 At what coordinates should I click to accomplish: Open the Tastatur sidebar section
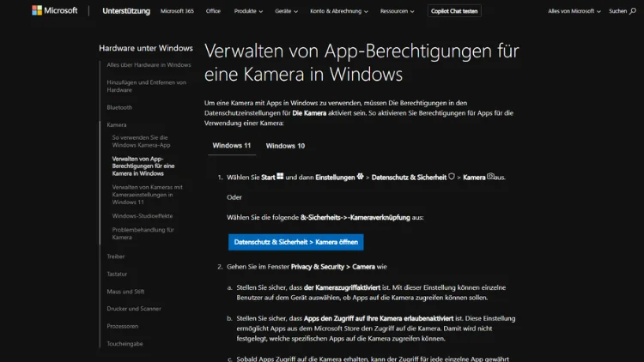(117, 275)
